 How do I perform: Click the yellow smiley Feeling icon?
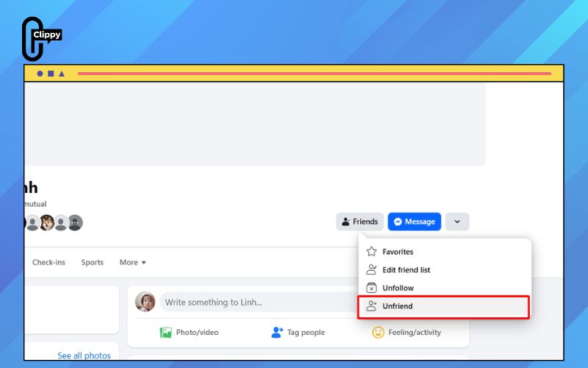point(378,333)
